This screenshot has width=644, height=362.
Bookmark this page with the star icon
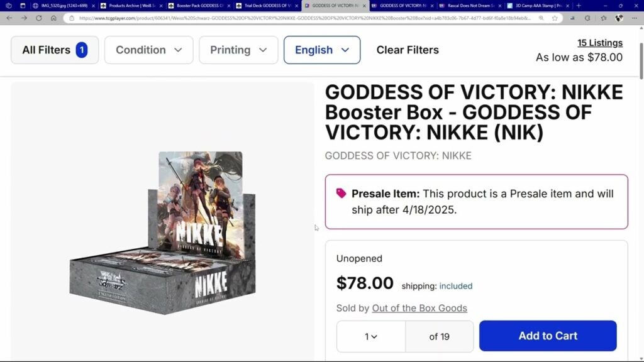point(555,18)
